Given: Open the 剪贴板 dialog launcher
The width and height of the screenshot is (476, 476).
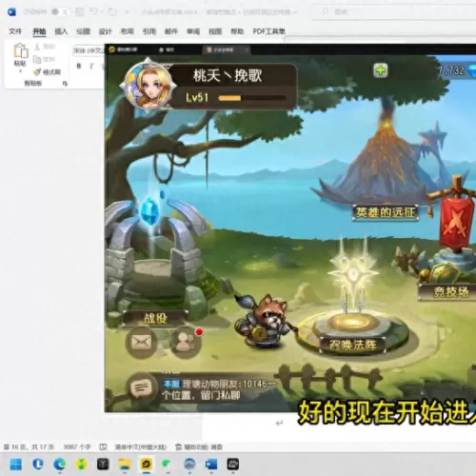Looking at the screenshot, I should (x=65, y=84).
